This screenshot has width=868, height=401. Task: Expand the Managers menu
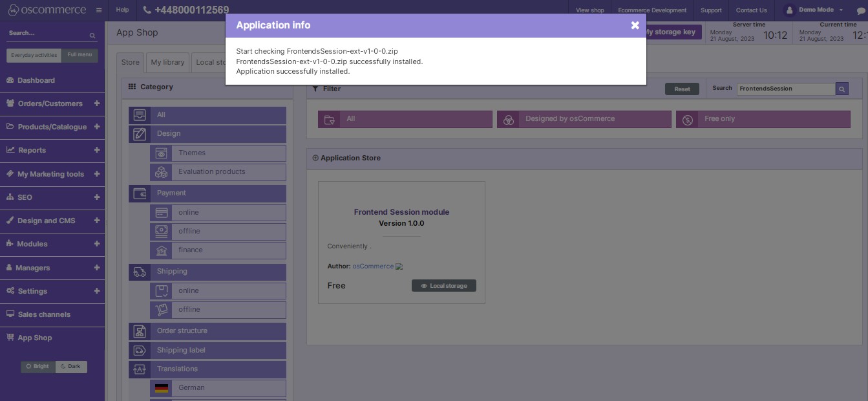97,268
